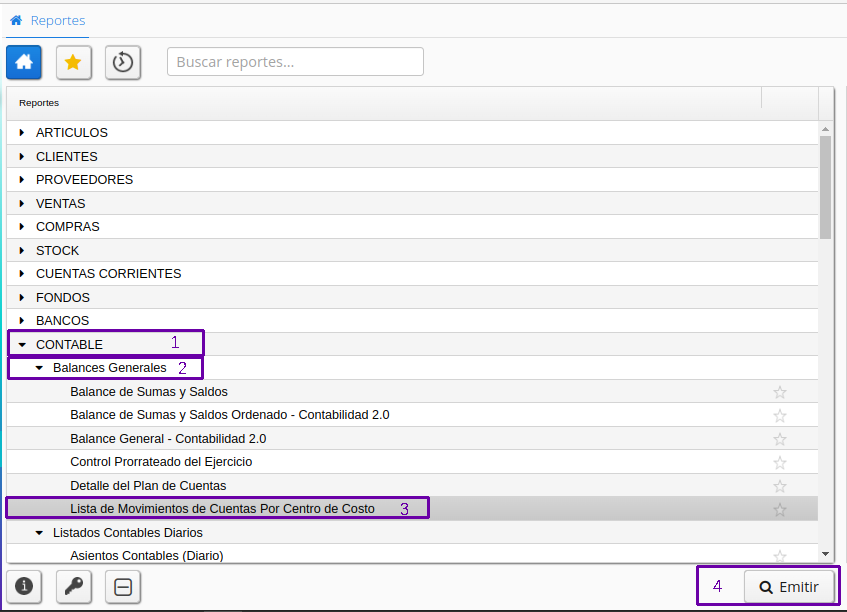Click the scrollbar down arrow
847x612 pixels.
(x=825, y=554)
